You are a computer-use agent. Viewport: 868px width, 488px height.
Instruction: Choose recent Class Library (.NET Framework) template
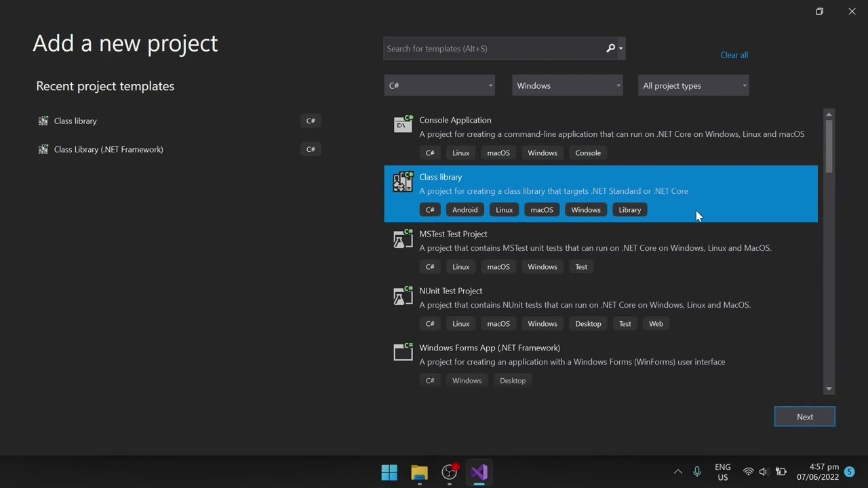click(179, 149)
